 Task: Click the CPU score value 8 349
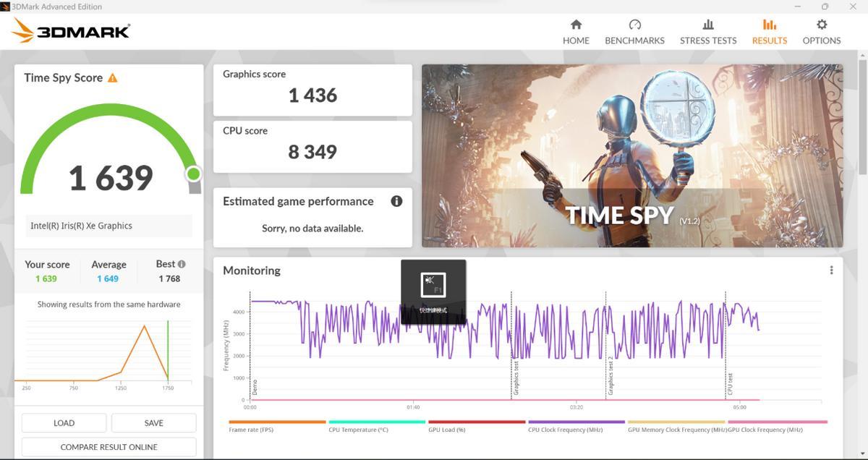[312, 152]
